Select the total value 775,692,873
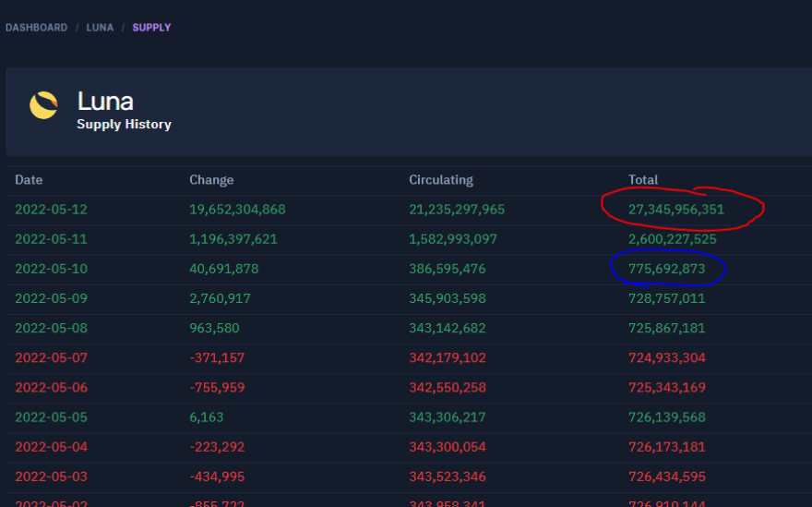The height and width of the screenshot is (507, 812). point(666,269)
